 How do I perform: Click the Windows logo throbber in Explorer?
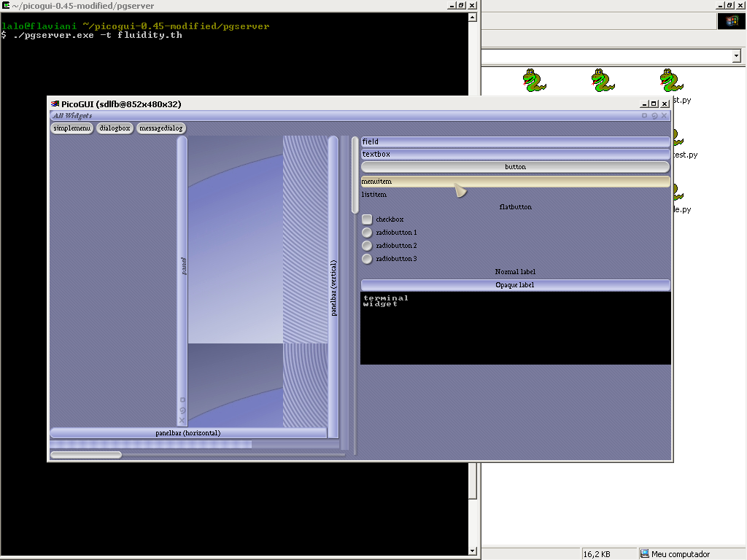point(731,21)
